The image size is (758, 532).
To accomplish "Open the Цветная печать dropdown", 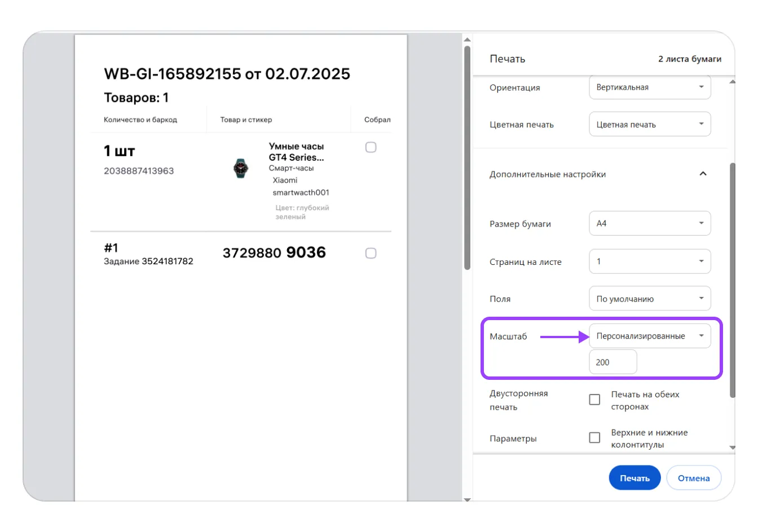I will click(650, 125).
